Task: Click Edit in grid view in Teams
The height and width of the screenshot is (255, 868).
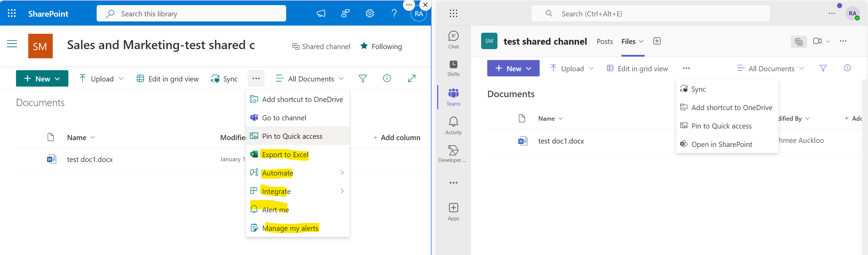Action: [637, 69]
